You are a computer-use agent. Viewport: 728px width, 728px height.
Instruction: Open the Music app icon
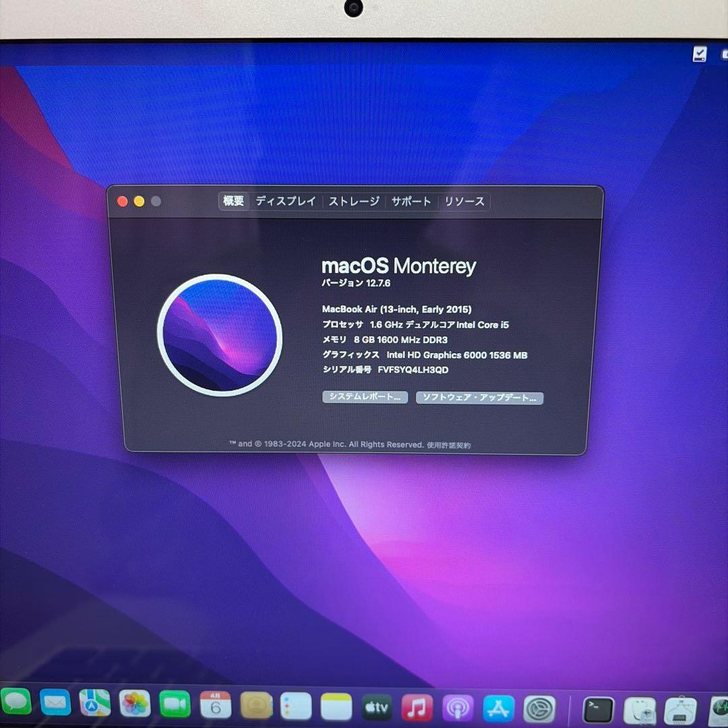417,708
